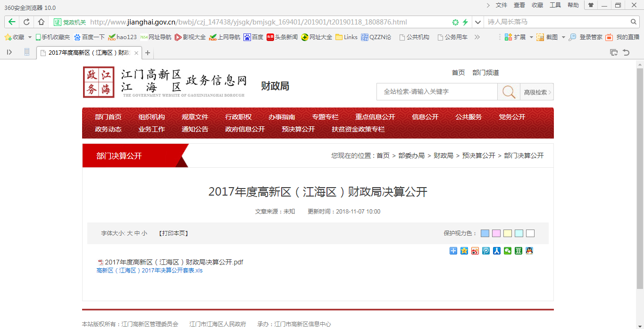Screen dimensions: 644x329
Task: Share to Renren icon
Action: pos(497,251)
